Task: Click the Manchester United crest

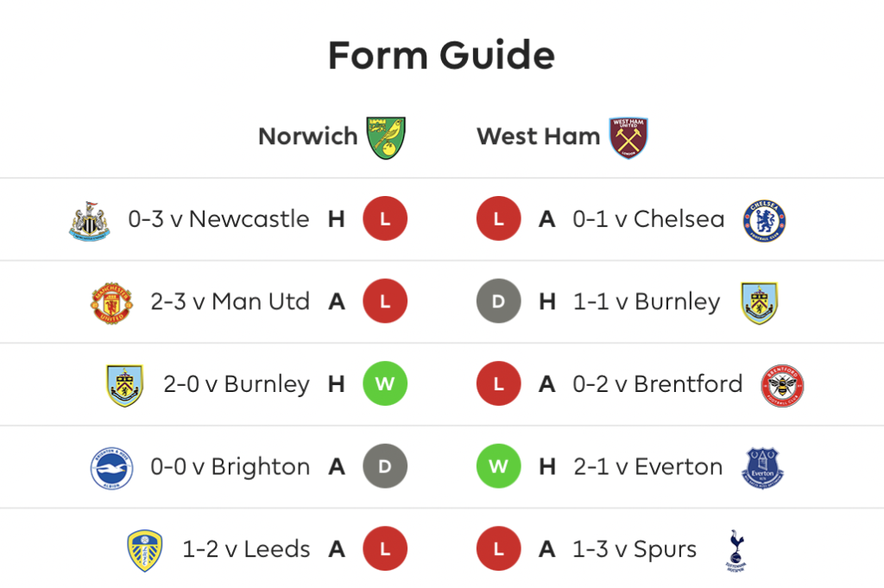Action: pos(111,303)
